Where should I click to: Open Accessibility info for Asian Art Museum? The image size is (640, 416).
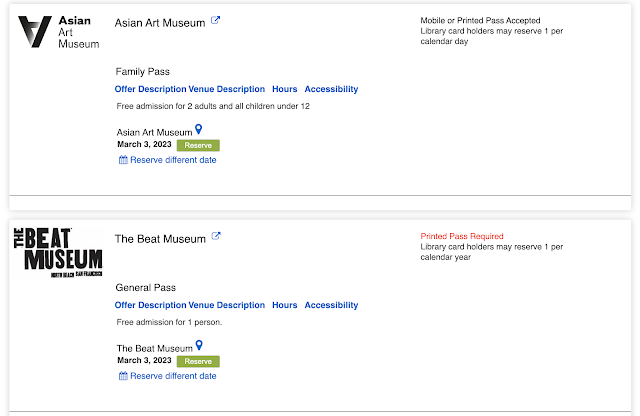(x=331, y=89)
